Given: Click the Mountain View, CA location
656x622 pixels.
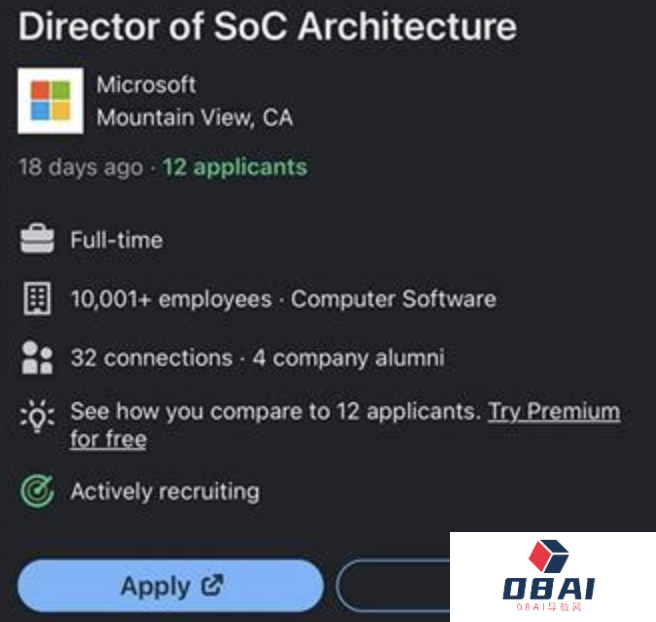Looking at the screenshot, I should tap(195, 118).
